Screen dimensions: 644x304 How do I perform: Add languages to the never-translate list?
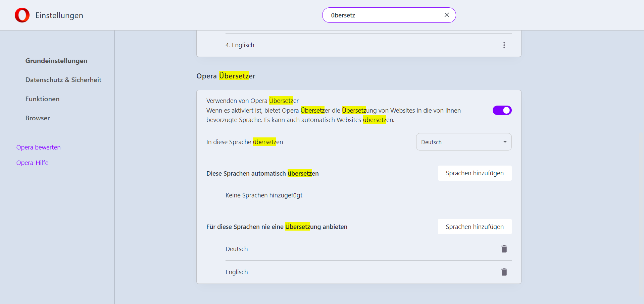coord(475,227)
